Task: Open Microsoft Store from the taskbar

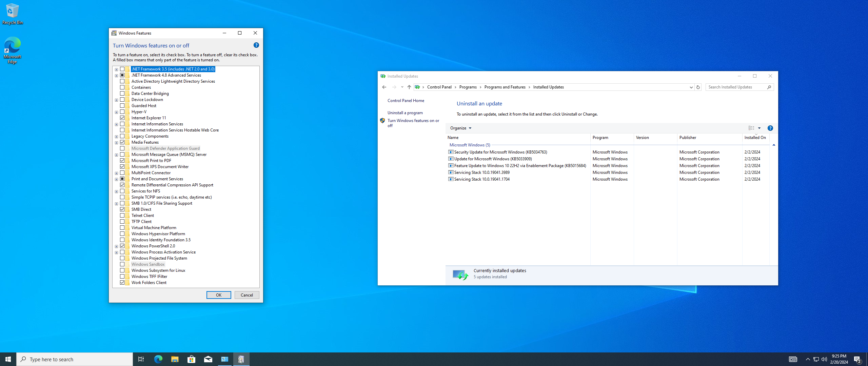Action: 191,359
